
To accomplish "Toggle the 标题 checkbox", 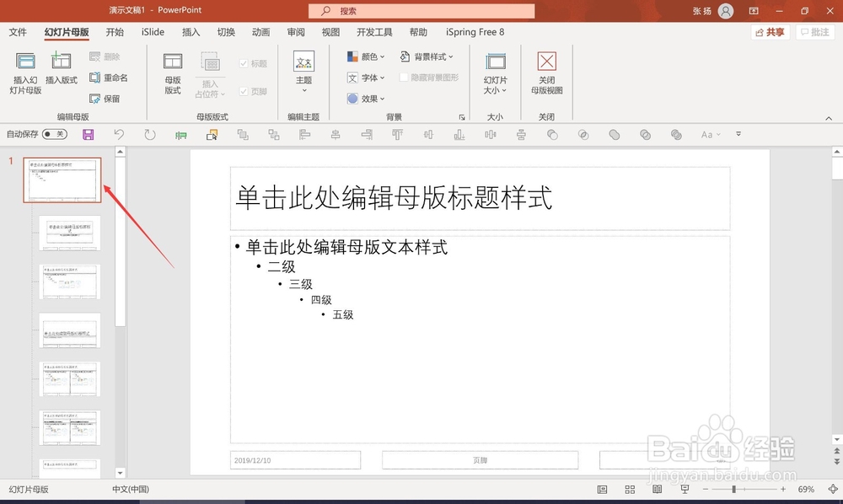I will pyautogui.click(x=244, y=63).
